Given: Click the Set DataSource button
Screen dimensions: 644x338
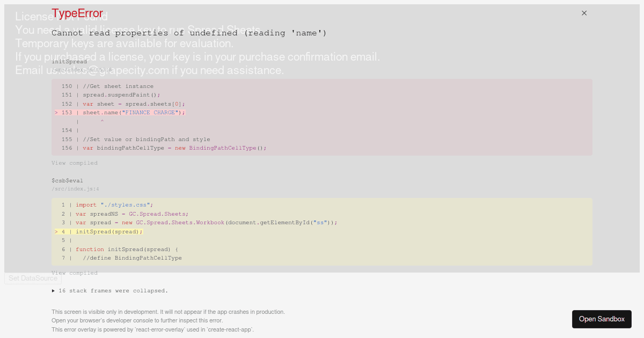Looking at the screenshot, I should tap(33, 278).
